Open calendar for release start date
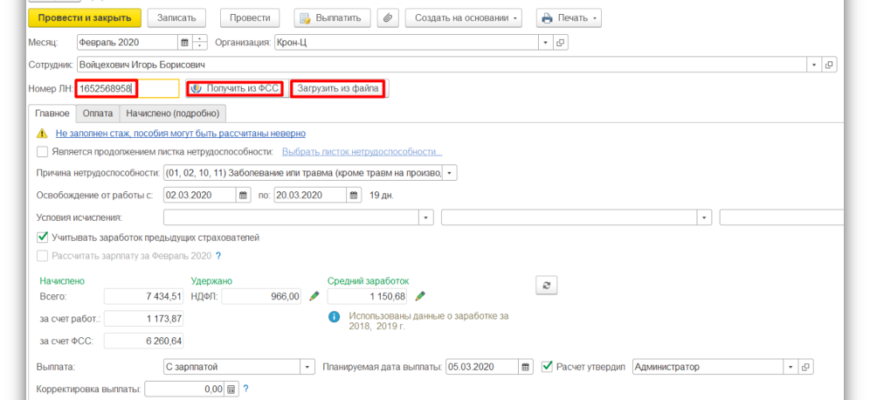The image size is (870, 400). [x=243, y=195]
